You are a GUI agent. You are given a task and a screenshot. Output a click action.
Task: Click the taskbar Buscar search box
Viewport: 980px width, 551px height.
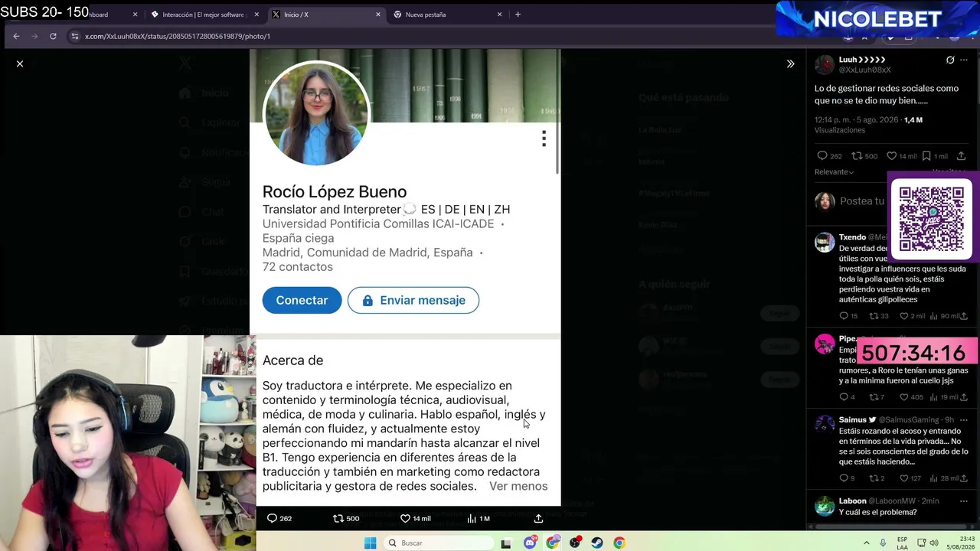438,543
